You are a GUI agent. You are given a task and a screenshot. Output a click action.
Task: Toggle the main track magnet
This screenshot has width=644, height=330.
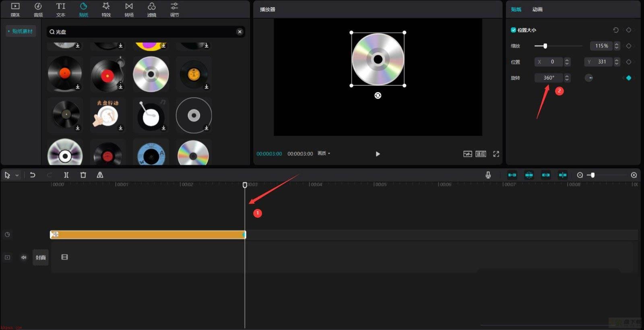coord(512,175)
